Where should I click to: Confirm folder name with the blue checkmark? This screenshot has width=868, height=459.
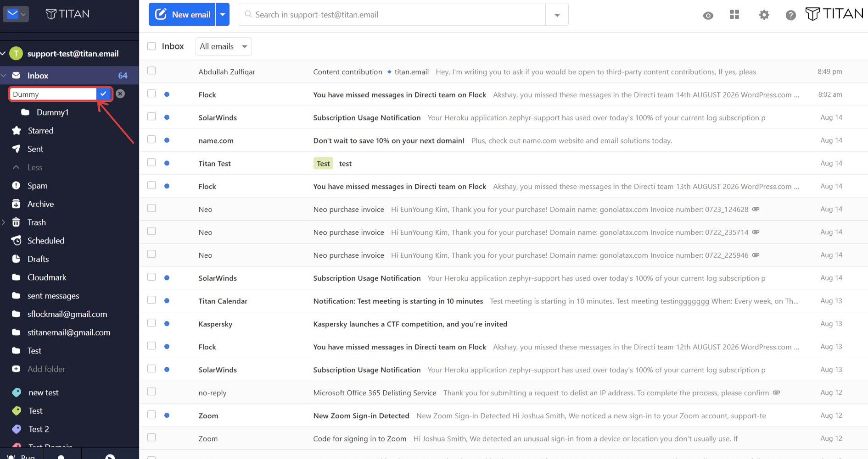(x=104, y=94)
